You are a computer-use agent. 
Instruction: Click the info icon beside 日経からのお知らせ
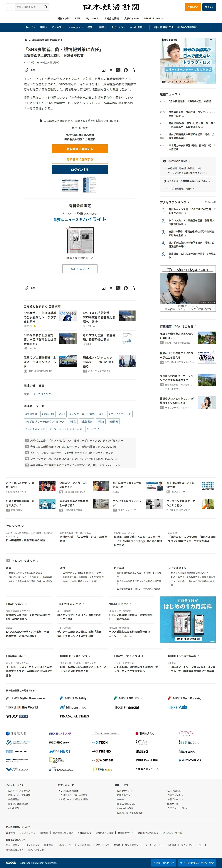[x=164, y=161]
